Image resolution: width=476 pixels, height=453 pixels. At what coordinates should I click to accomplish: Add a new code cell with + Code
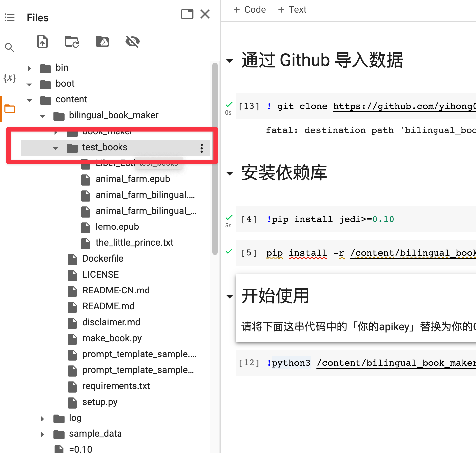[249, 9]
